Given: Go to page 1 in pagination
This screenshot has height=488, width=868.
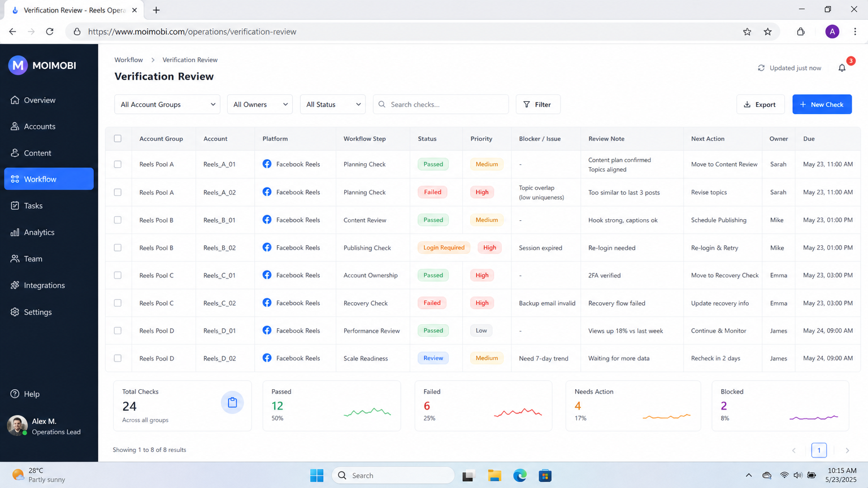Looking at the screenshot, I should (819, 450).
